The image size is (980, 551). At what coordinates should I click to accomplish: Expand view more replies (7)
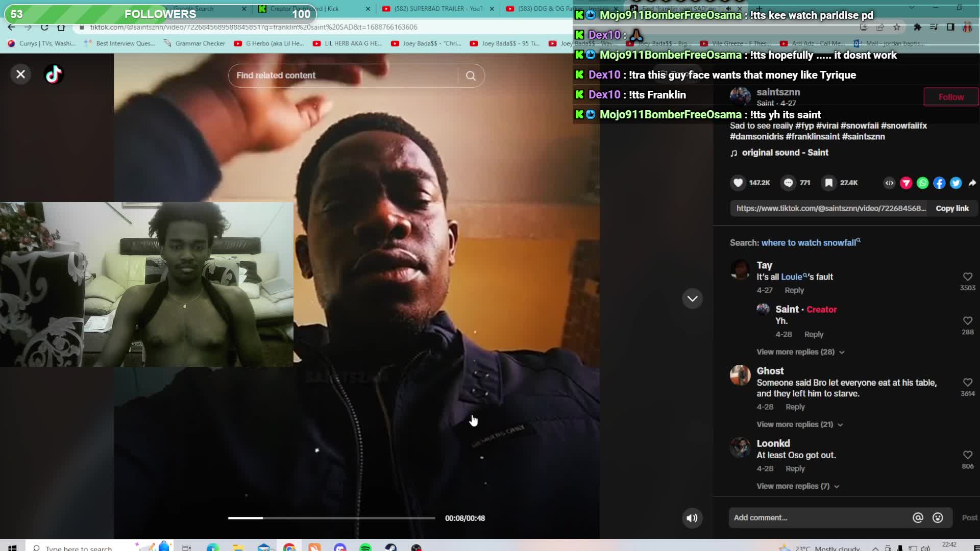(798, 486)
